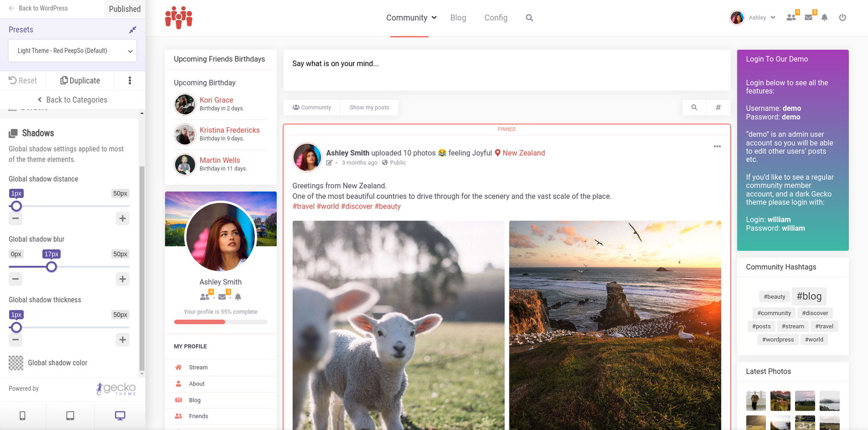Increase Global shadow distance with plus

pos(122,218)
